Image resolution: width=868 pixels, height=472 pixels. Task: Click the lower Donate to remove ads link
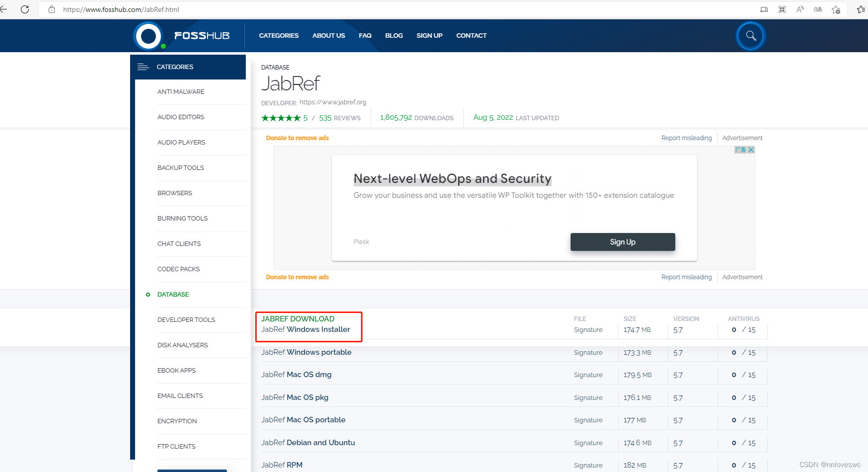tap(297, 277)
